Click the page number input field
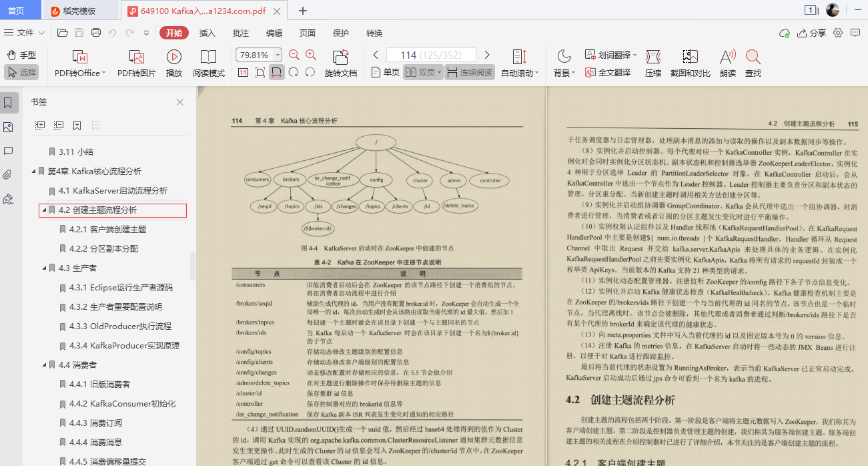This screenshot has height=466, width=868. pyautogui.click(x=431, y=55)
